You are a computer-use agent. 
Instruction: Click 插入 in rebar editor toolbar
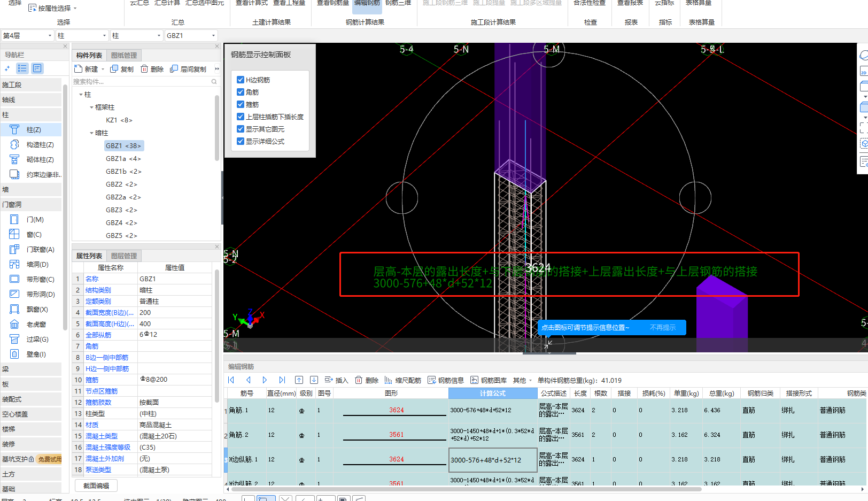tap(336, 381)
